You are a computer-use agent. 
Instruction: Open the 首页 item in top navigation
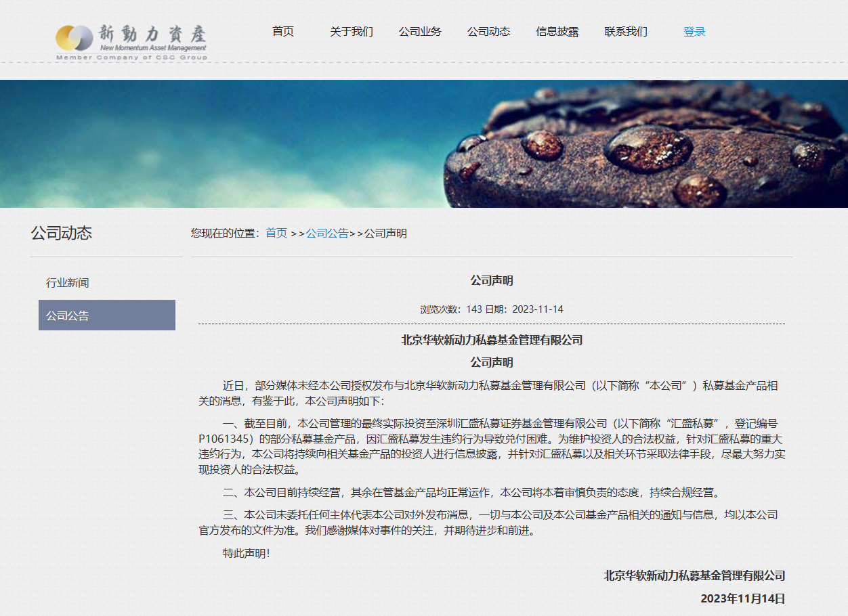(283, 32)
